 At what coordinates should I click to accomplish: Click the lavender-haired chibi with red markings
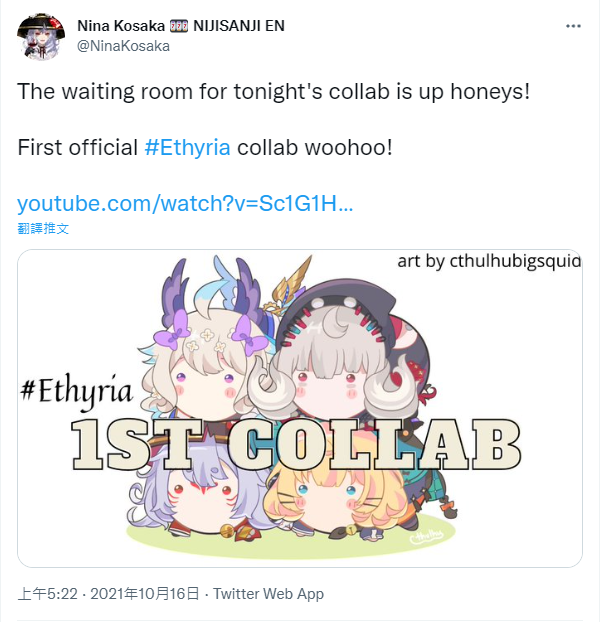point(196,498)
